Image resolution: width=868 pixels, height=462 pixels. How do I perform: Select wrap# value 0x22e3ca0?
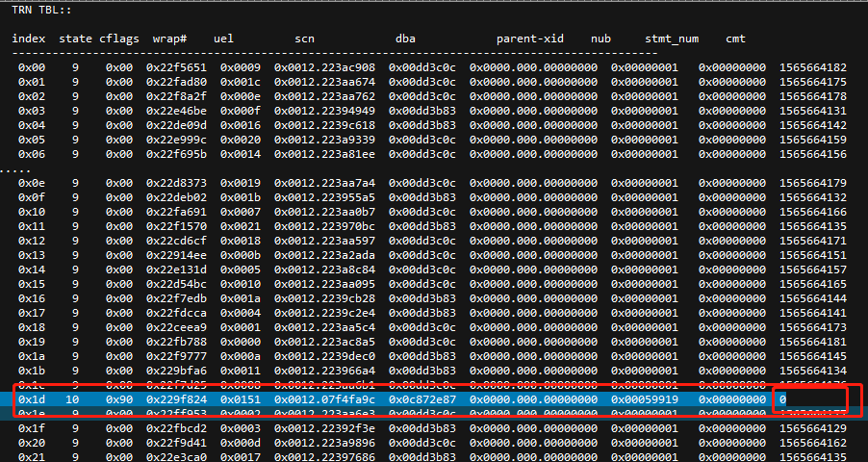click(177, 456)
